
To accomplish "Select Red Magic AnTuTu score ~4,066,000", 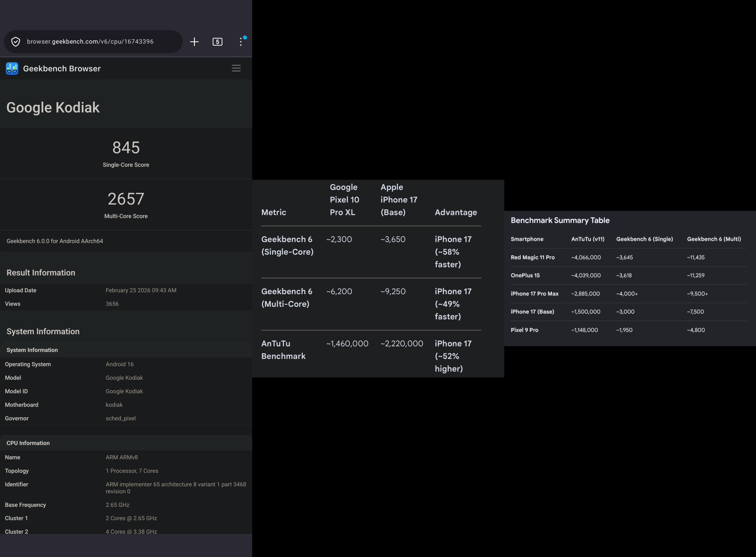I will point(586,257).
